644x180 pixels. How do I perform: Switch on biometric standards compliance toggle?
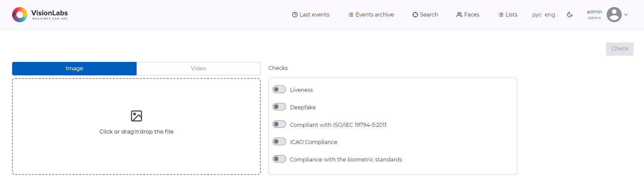coord(279,159)
